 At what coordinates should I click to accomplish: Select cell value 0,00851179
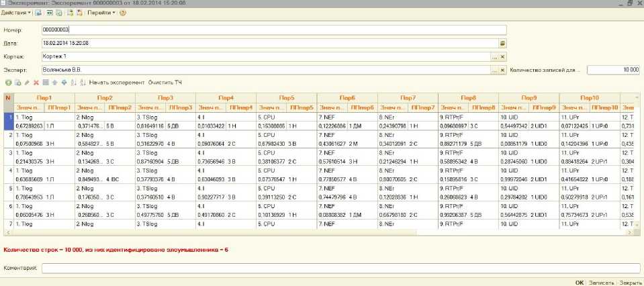(x=514, y=144)
